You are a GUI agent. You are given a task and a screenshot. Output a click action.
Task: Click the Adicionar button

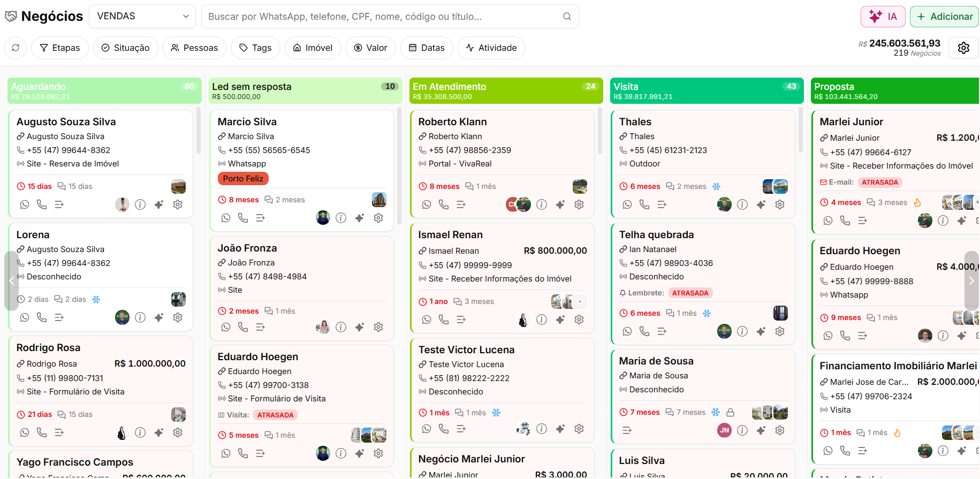tap(944, 17)
